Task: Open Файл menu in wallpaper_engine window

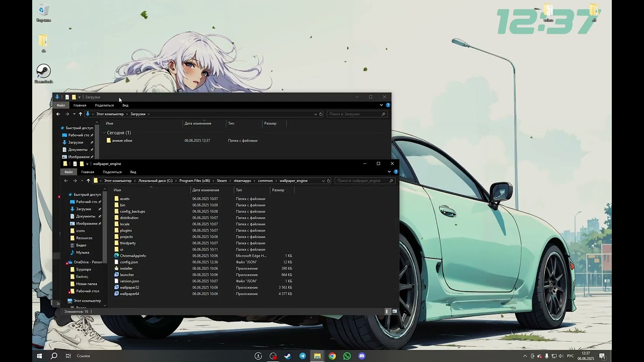Action: pyautogui.click(x=68, y=172)
